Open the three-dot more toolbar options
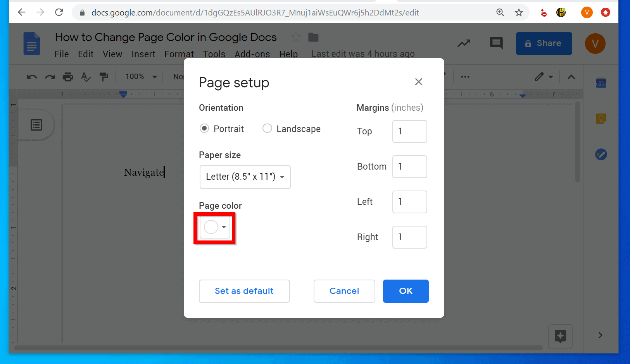 tap(465, 77)
